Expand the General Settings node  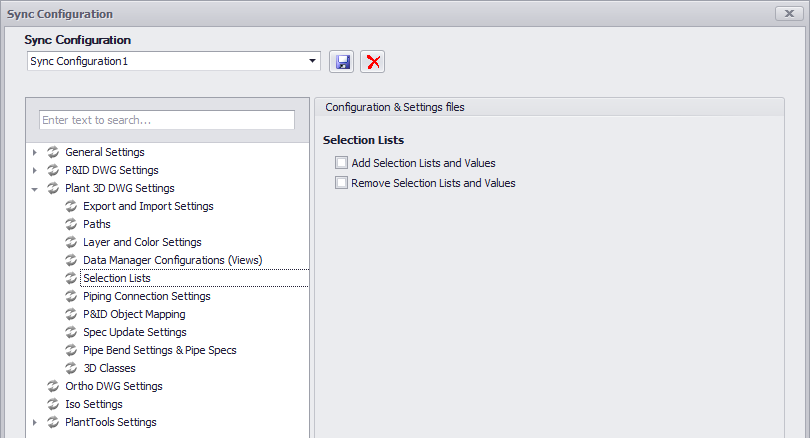[x=35, y=152]
